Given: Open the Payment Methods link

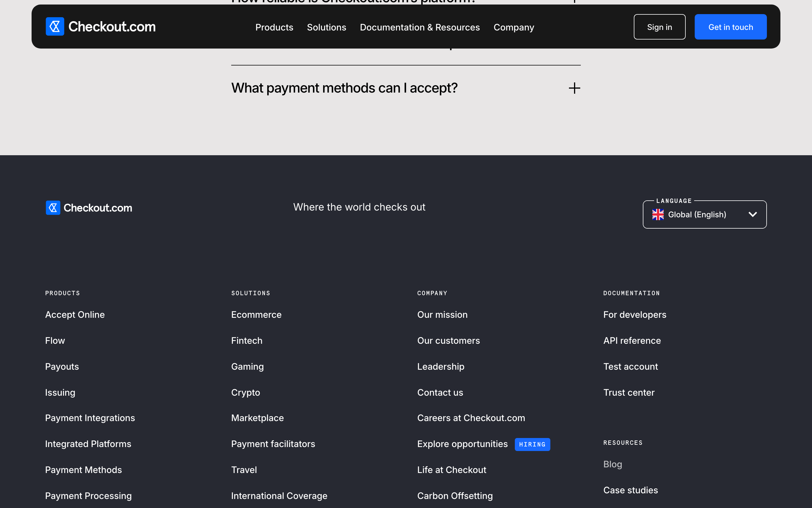Looking at the screenshot, I should pos(83,470).
